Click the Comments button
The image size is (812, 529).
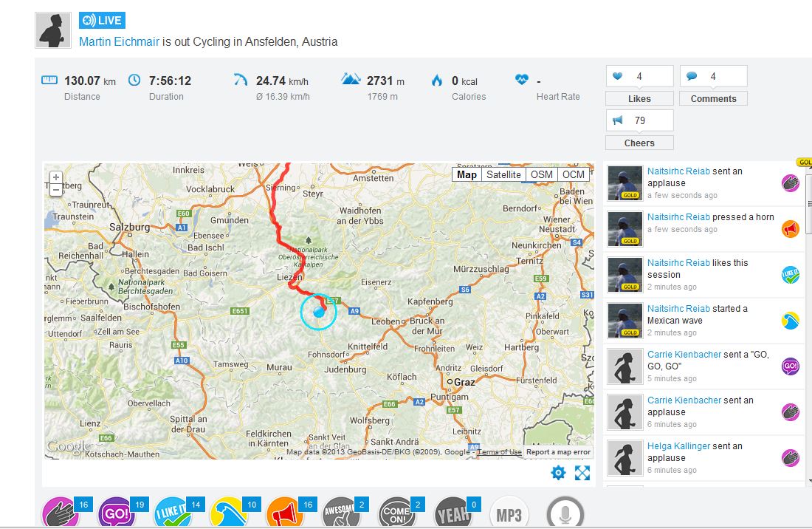pyautogui.click(x=713, y=98)
